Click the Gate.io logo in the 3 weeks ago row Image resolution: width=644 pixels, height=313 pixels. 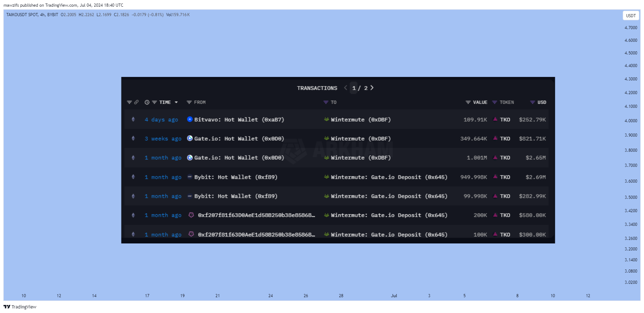click(x=190, y=138)
